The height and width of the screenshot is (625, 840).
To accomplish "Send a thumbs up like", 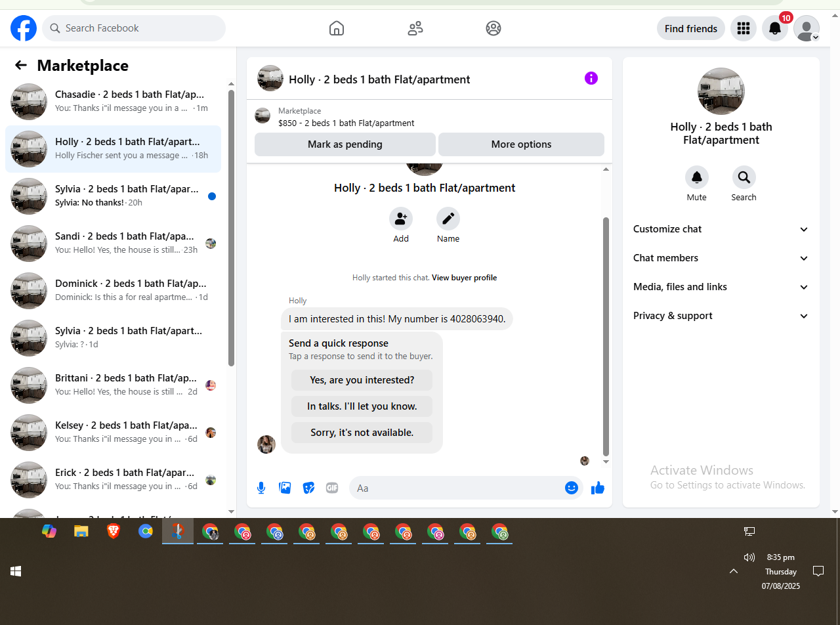I will (598, 488).
